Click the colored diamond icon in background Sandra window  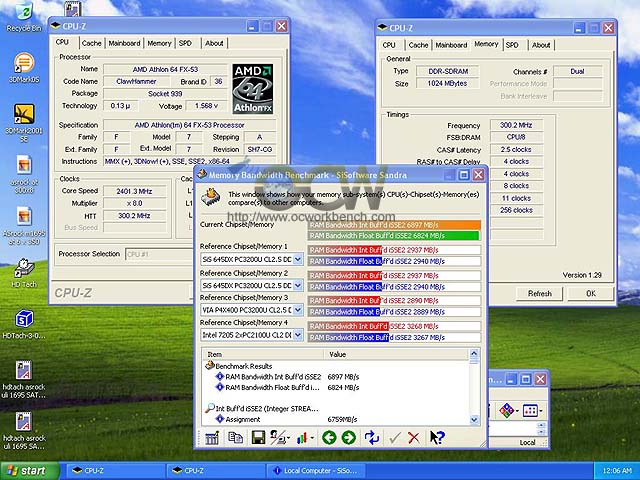click(x=506, y=410)
